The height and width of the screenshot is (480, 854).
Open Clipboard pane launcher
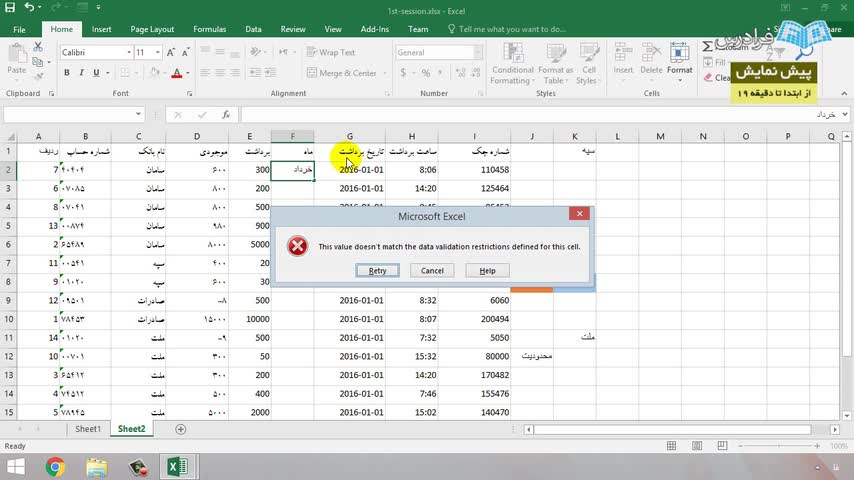(52, 94)
